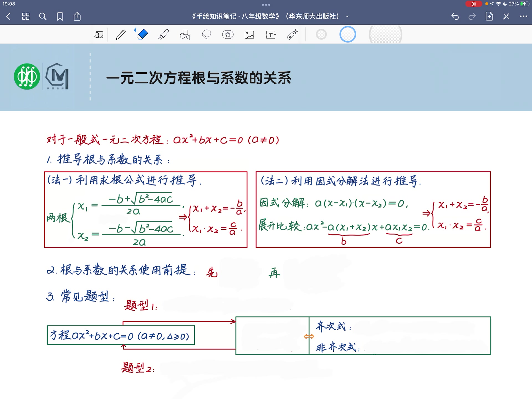Viewport: 532px width, 399px height.
Task: Go back with the chevron arrow
Action: click(x=8, y=17)
